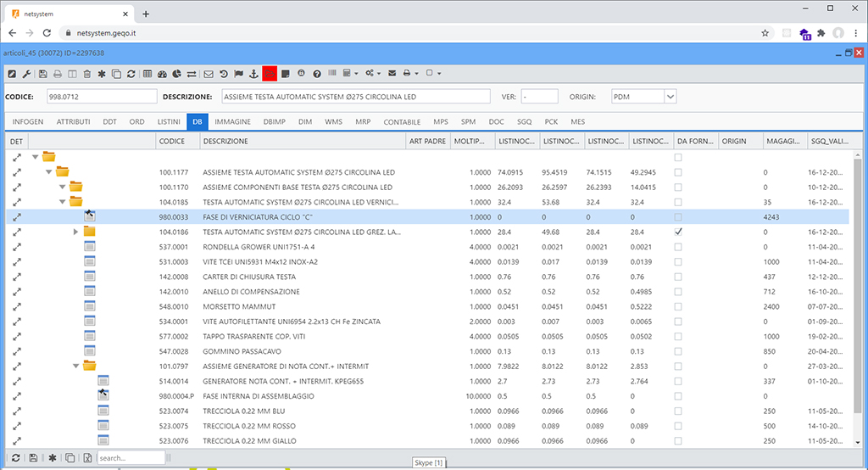Viewport: 868px width, 470px height.
Task: Open the CONTABILE tab
Action: pos(402,122)
